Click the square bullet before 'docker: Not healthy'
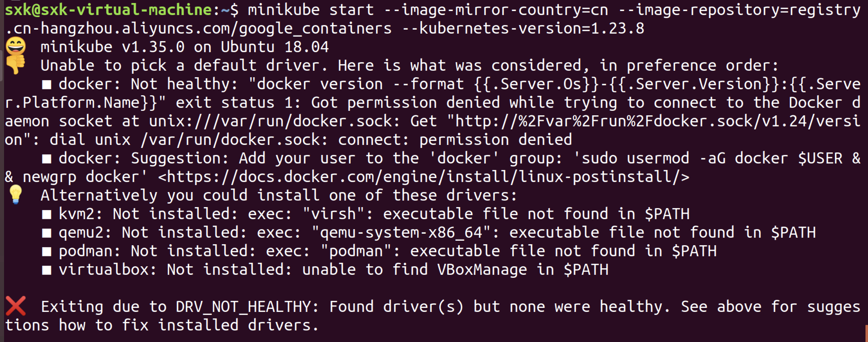The width and height of the screenshot is (868, 342). pyautogui.click(x=47, y=84)
